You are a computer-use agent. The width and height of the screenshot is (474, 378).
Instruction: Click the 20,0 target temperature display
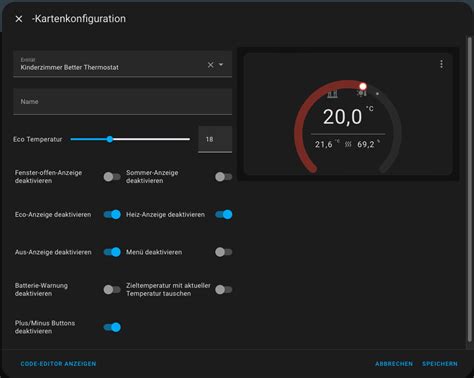[342, 117]
